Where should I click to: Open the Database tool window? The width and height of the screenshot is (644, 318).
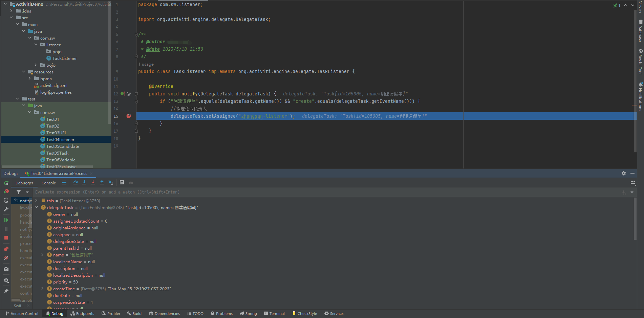click(640, 31)
